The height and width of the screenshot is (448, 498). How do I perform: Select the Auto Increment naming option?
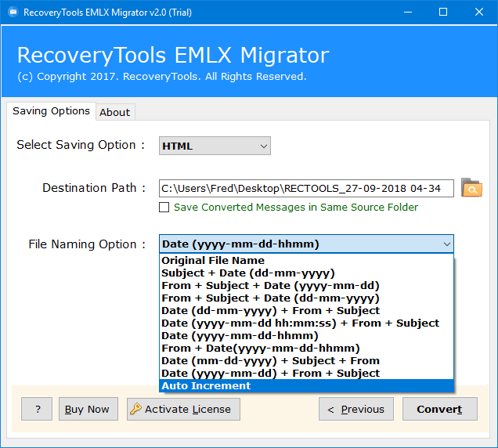pos(306,385)
